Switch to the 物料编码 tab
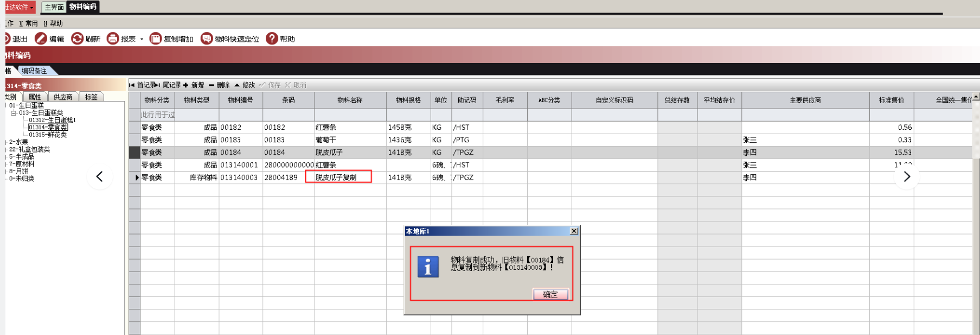980x335 pixels. tap(83, 7)
